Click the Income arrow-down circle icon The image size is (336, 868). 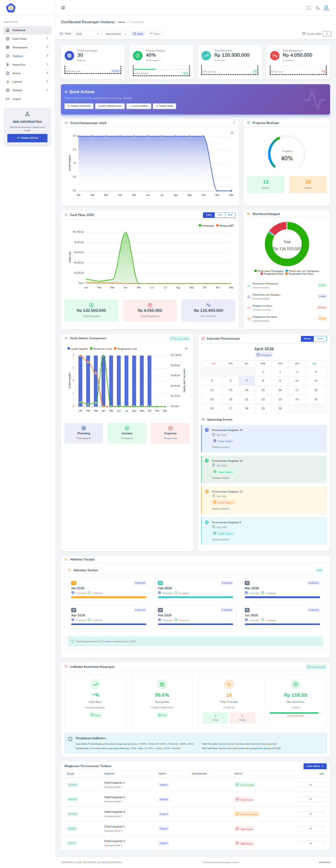click(x=127, y=428)
